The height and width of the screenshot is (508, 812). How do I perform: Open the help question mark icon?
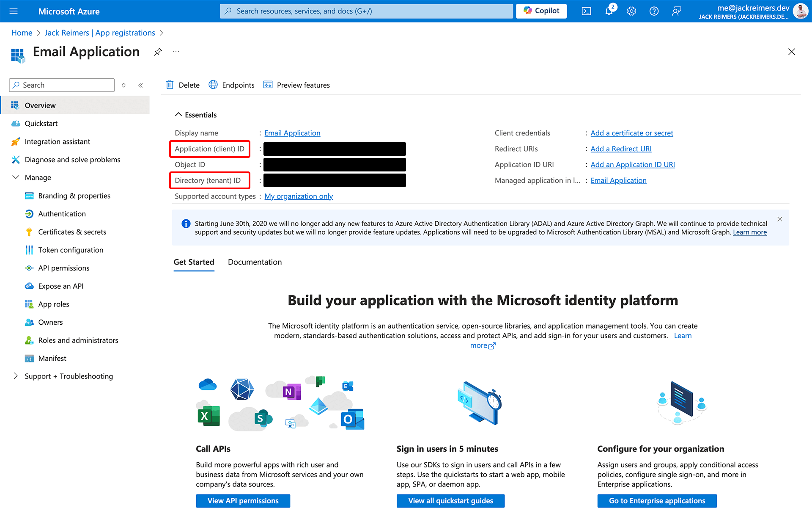654,11
